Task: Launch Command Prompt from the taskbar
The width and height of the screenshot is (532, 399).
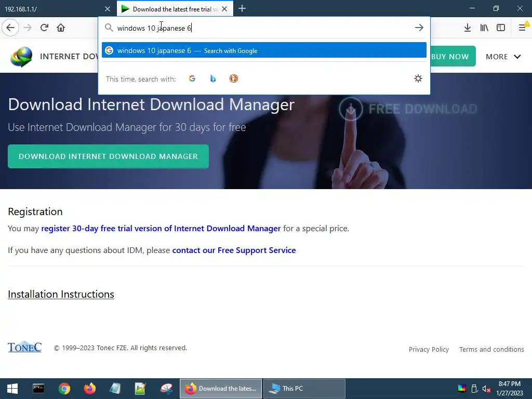Action: point(38,389)
